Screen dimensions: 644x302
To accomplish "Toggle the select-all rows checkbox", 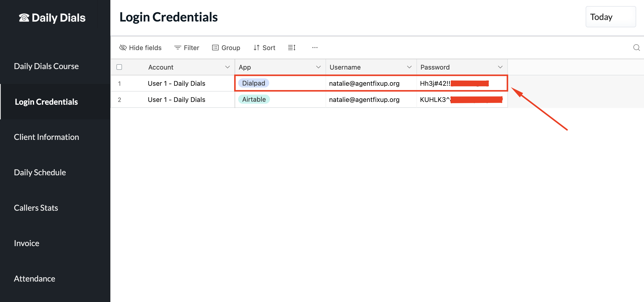I will (119, 67).
